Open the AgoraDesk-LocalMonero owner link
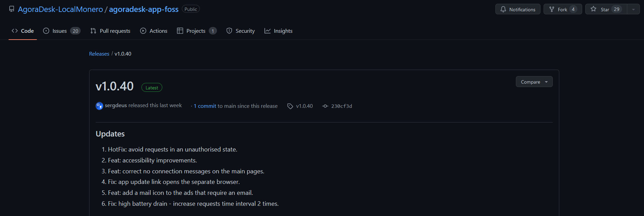The width and height of the screenshot is (644, 216). [x=60, y=9]
